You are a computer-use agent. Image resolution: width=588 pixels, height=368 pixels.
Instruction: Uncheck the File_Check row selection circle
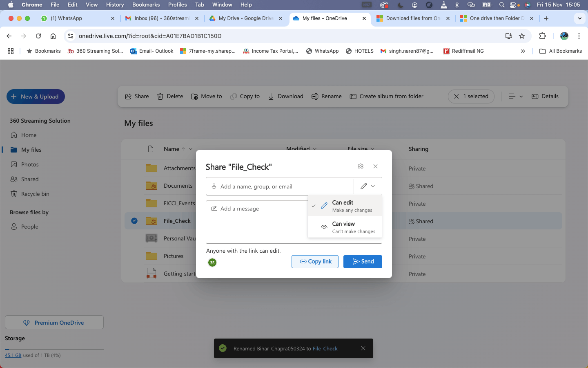tap(134, 221)
